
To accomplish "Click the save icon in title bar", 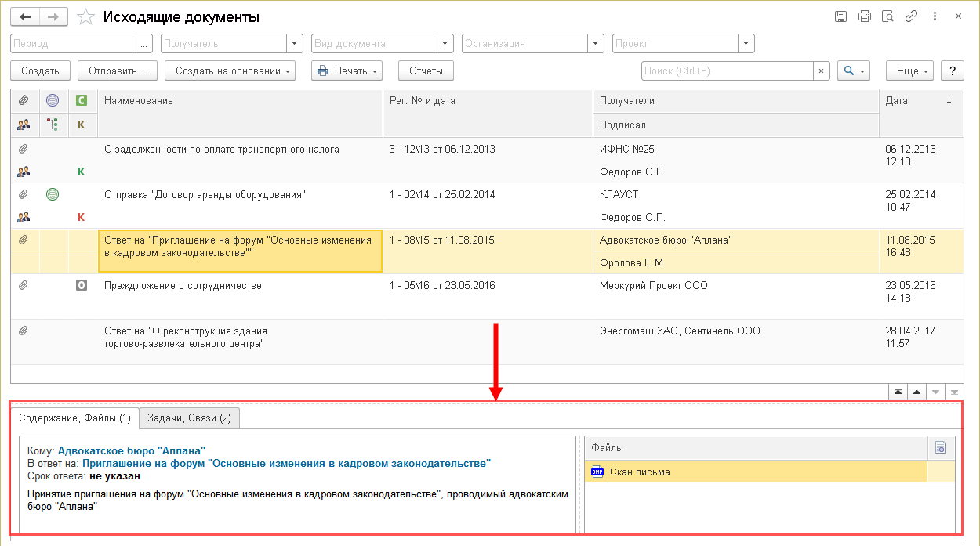I will pyautogui.click(x=841, y=16).
